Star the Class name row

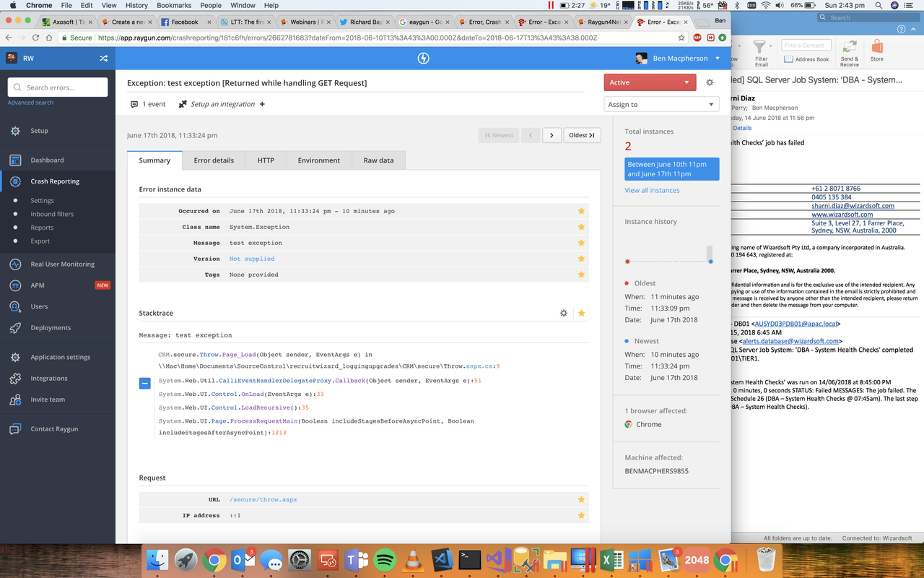tap(581, 227)
